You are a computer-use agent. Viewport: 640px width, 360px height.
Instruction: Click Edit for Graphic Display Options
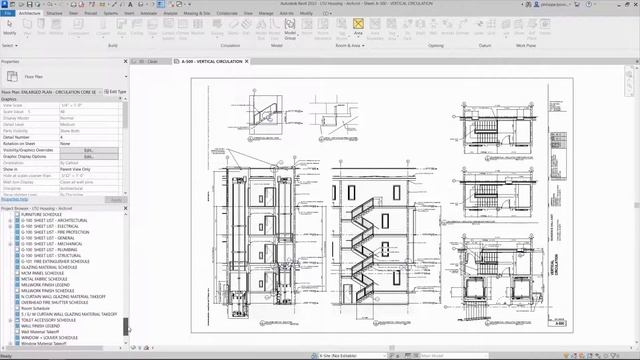click(x=89, y=156)
